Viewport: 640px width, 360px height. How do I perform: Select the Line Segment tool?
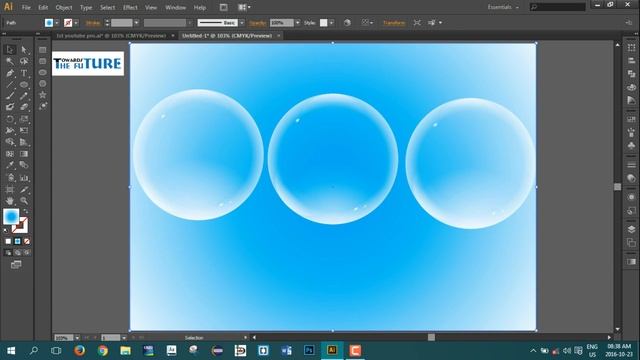point(10,85)
